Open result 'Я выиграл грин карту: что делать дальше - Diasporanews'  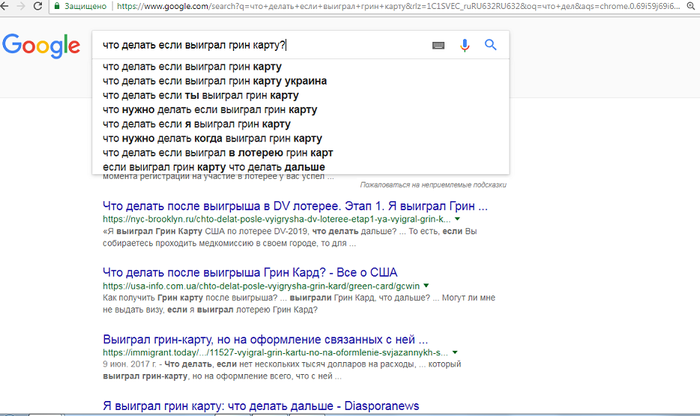[261, 406]
